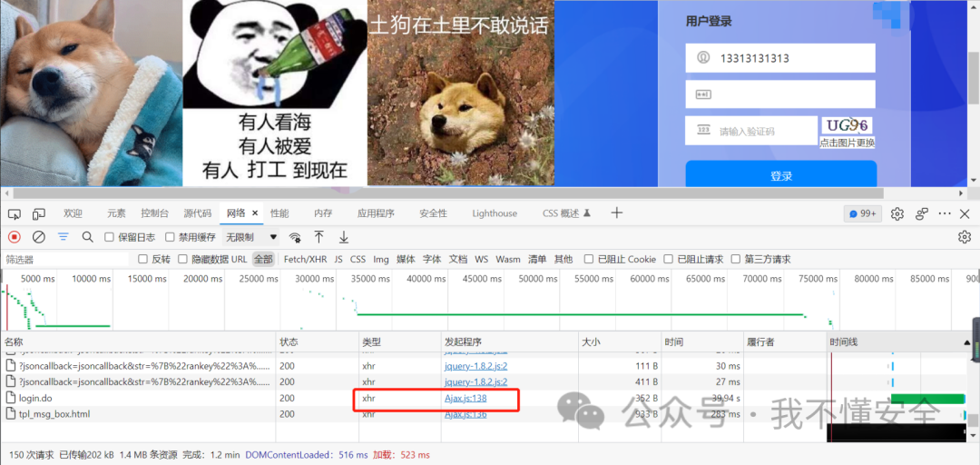This screenshot has height=465, width=980.
Task: Open the 无限制 throttling dropdown
Action: [x=251, y=237]
